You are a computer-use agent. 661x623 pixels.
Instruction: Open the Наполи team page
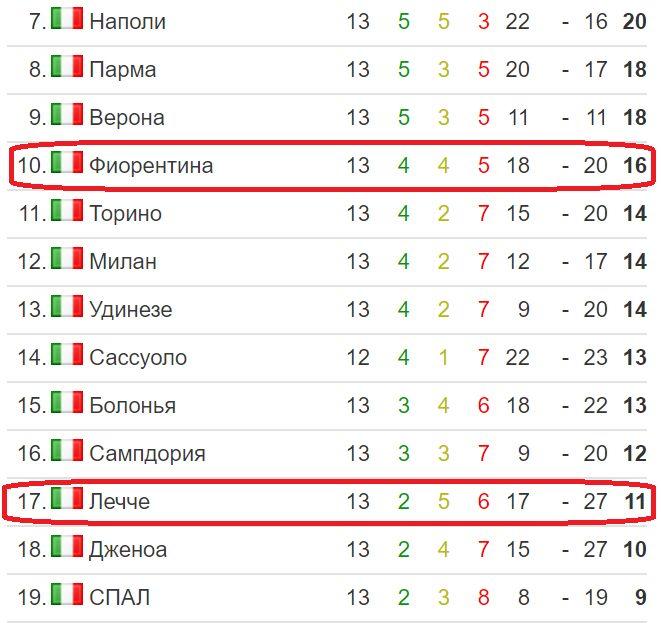(127, 21)
